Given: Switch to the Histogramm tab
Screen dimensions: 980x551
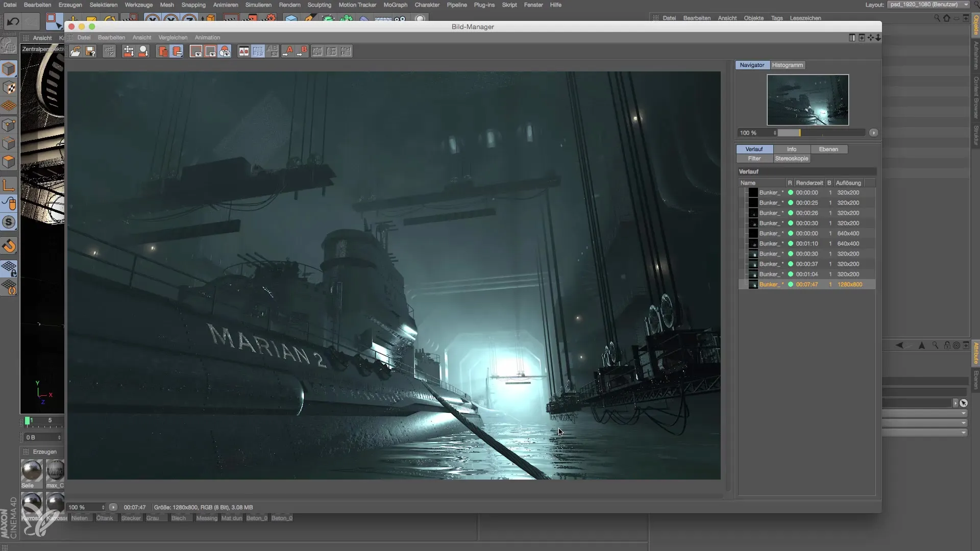Looking at the screenshot, I should pyautogui.click(x=787, y=65).
